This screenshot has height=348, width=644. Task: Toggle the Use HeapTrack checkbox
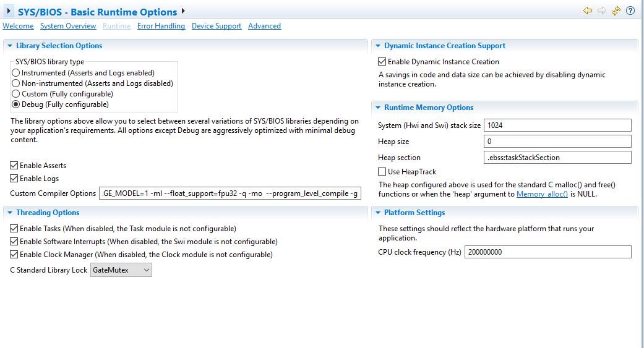click(382, 172)
